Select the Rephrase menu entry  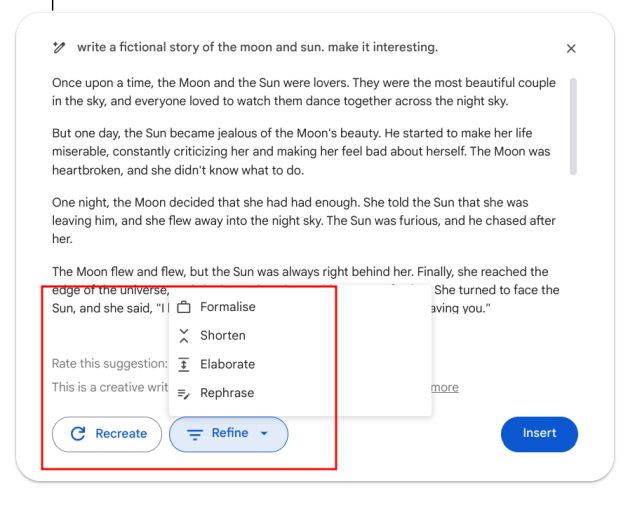tap(226, 394)
